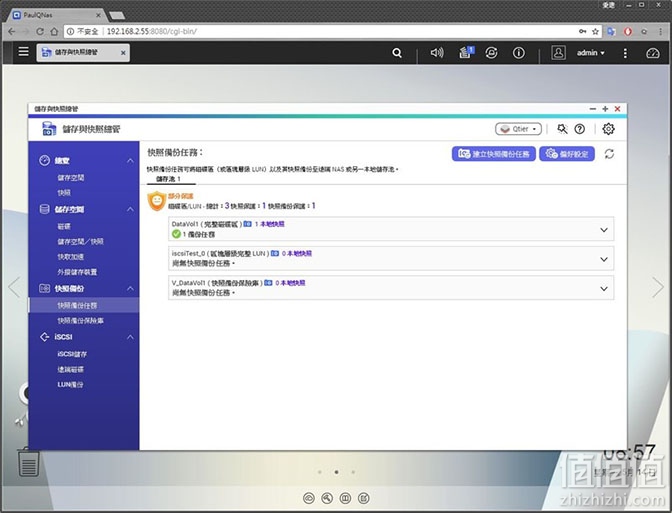Image resolution: width=672 pixels, height=513 pixels.
Task: Click the first bottom desktop shortcut icon
Action: coord(309,498)
